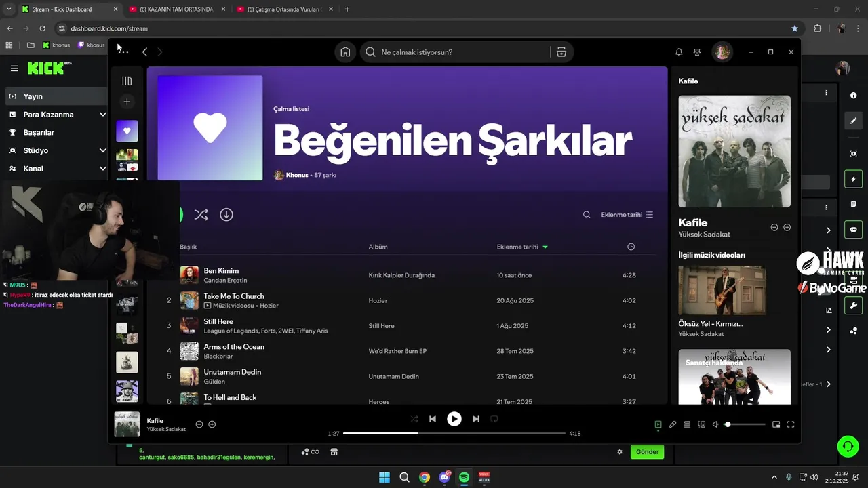Collapse Your Library sidebar icon
The height and width of the screenshot is (488, 868).
click(x=127, y=81)
